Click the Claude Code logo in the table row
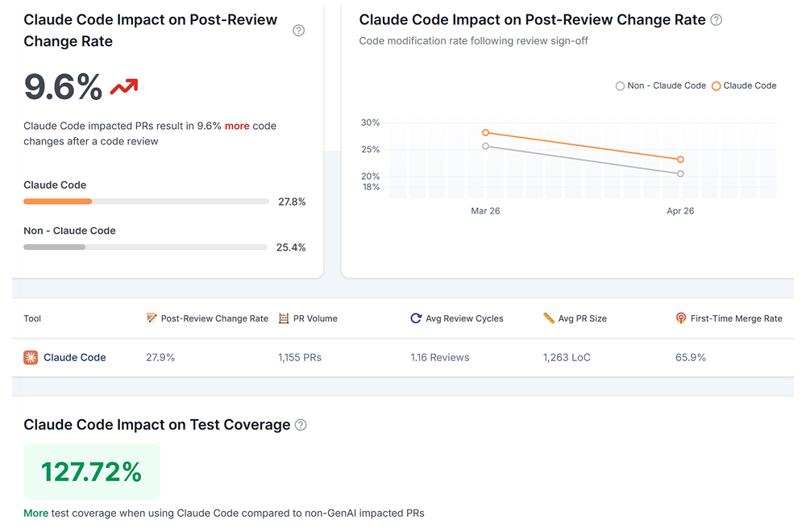This screenshot has width=806, height=532. click(31, 357)
